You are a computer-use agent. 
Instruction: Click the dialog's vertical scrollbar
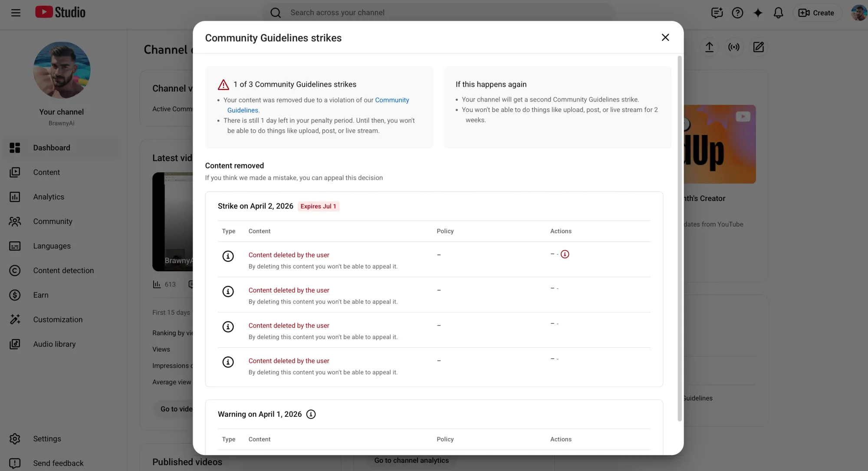tap(680, 238)
